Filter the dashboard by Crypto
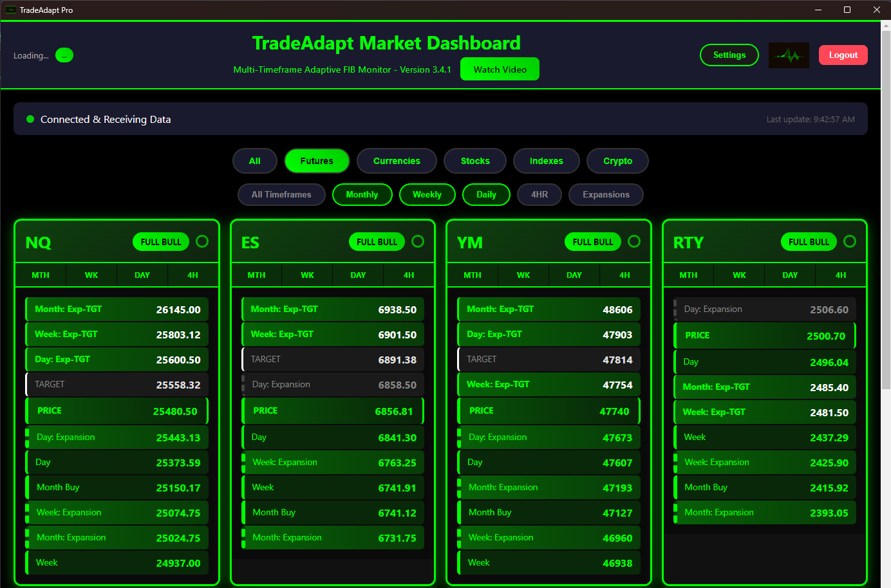The height and width of the screenshot is (588, 891). [x=617, y=161]
